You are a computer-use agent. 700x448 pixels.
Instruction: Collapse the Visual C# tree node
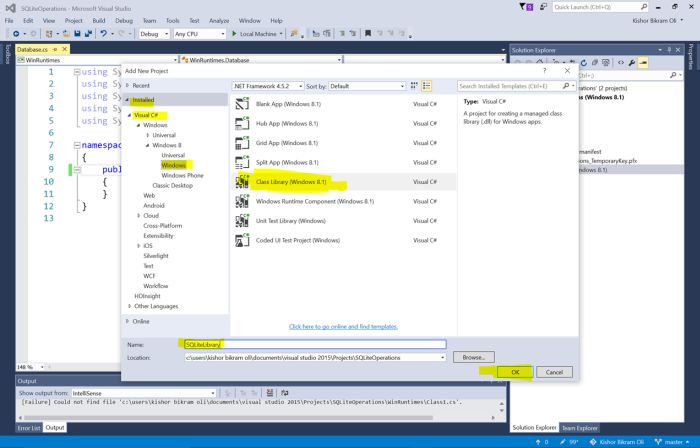click(x=129, y=115)
